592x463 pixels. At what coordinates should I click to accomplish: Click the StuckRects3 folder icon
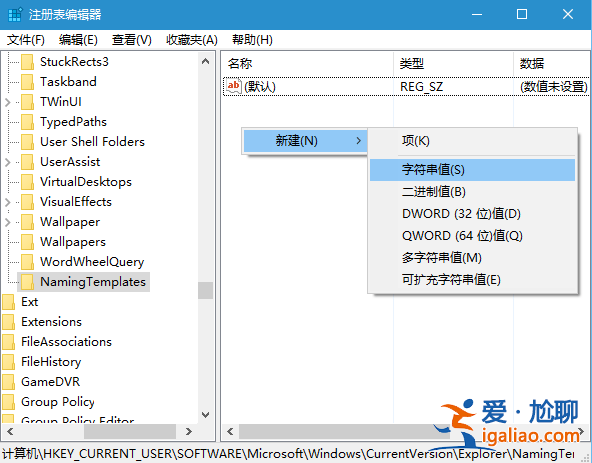[28, 62]
